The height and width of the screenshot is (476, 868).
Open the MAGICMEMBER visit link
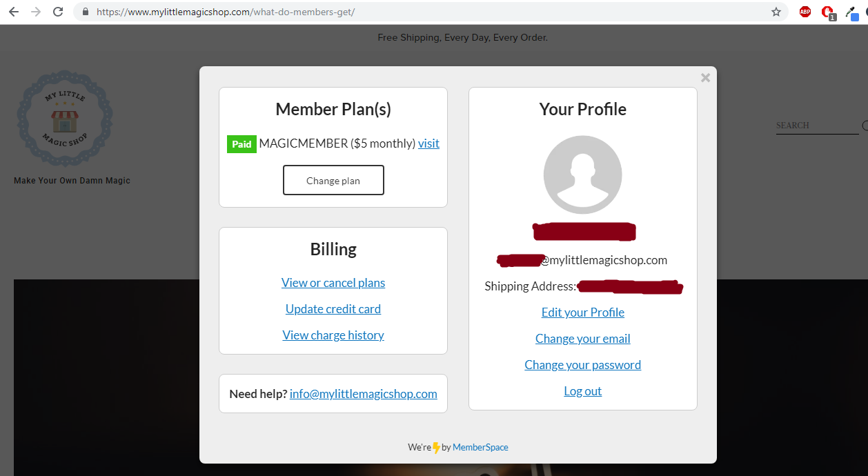(428, 143)
